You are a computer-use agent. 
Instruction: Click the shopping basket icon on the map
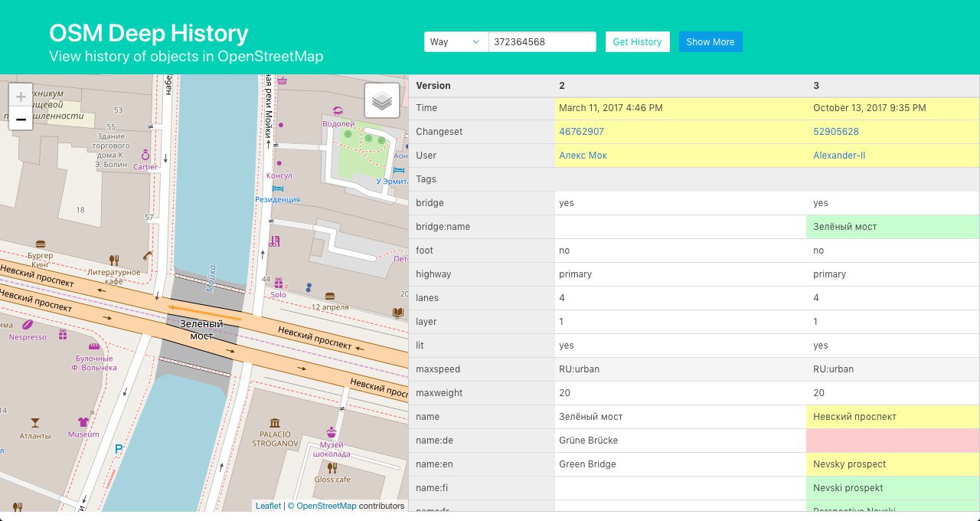[283, 80]
